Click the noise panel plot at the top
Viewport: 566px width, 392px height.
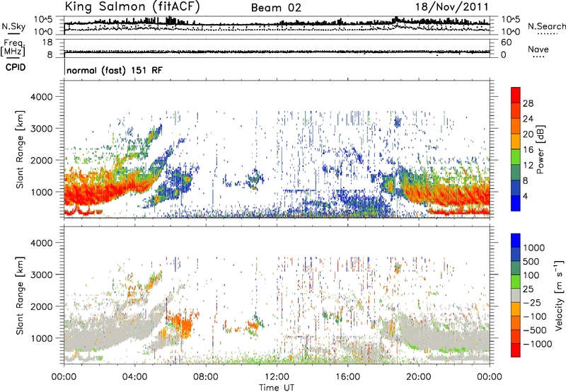point(277,25)
